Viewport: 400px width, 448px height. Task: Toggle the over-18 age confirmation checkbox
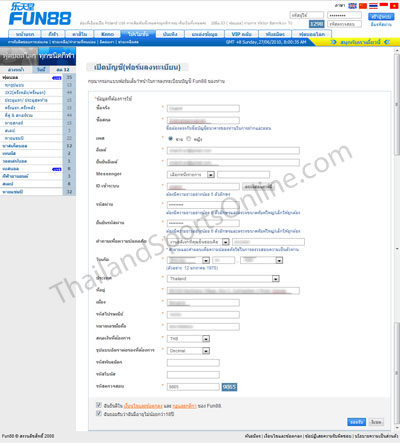point(99,413)
